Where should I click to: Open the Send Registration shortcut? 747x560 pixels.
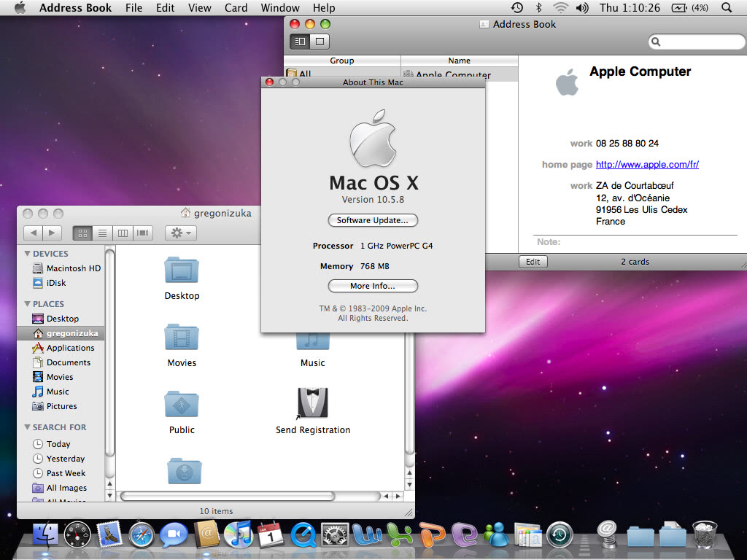point(312,403)
